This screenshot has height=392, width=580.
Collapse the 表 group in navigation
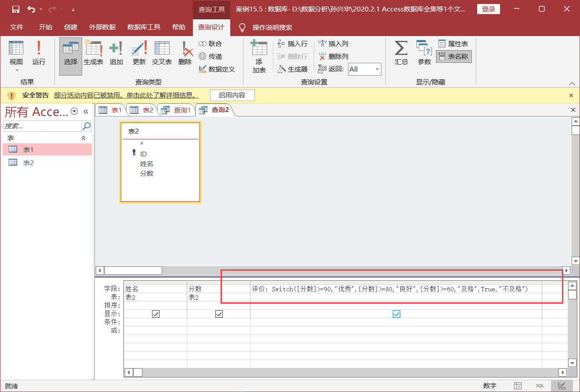point(83,138)
